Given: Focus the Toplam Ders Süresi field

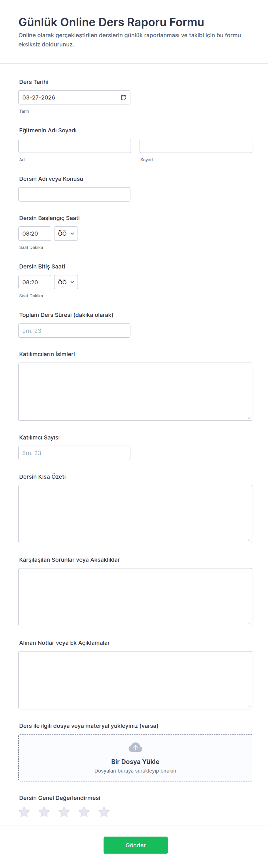Looking at the screenshot, I should 74,330.
